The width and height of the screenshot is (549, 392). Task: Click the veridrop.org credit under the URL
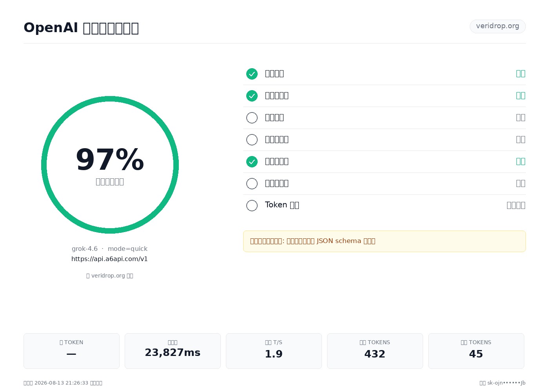point(110,276)
